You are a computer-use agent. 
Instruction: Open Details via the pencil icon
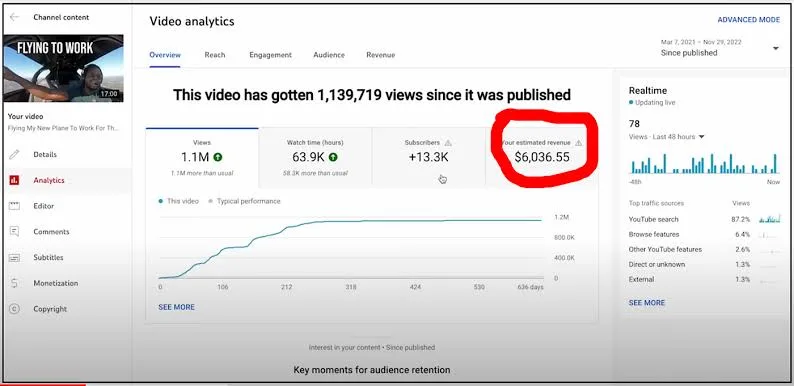point(14,155)
